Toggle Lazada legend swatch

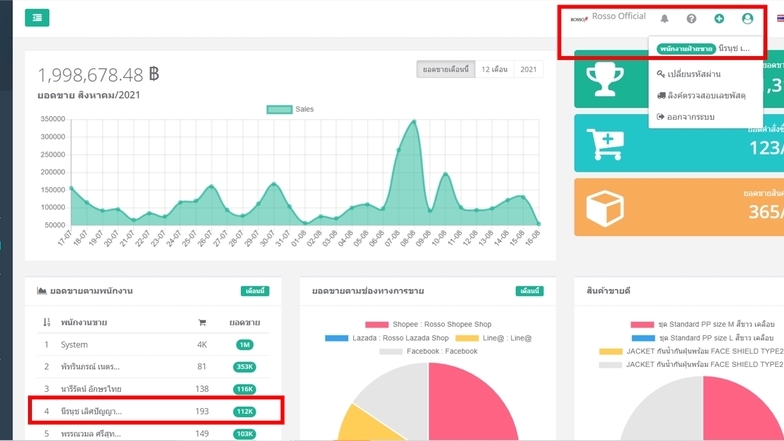pyautogui.click(x=336, y=338)
